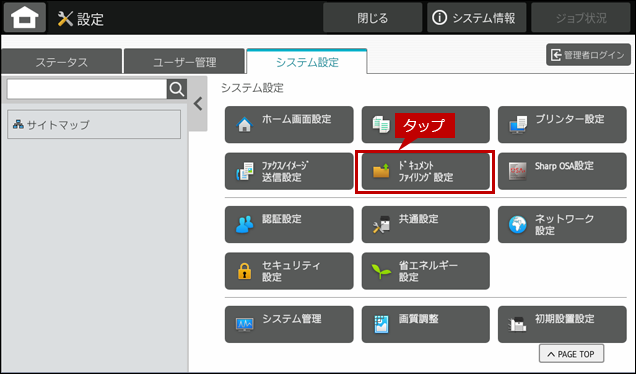Open ネットワーク設定 globe tile
This screenshot has height=374, width=636.
(562, 224)
